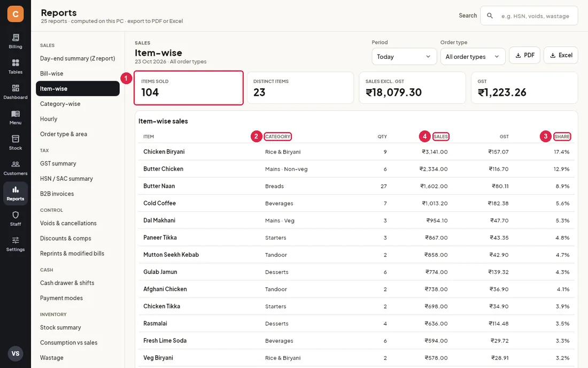Image resolution: width=588 pixels, height=368 pixels.
Task: Go to Tables in sidebar
Action: (16, 66)
